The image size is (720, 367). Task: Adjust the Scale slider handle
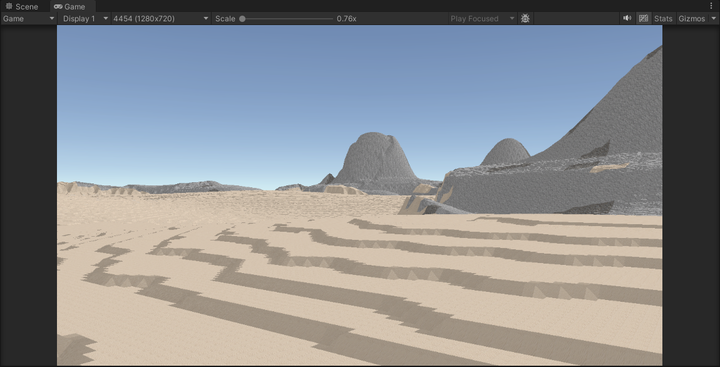coord(242,19)
